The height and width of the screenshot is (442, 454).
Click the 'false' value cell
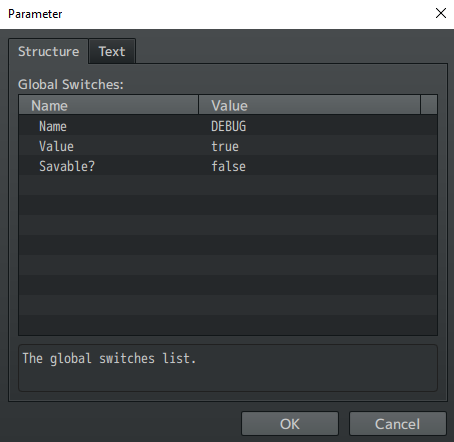(x=228, y=166)
